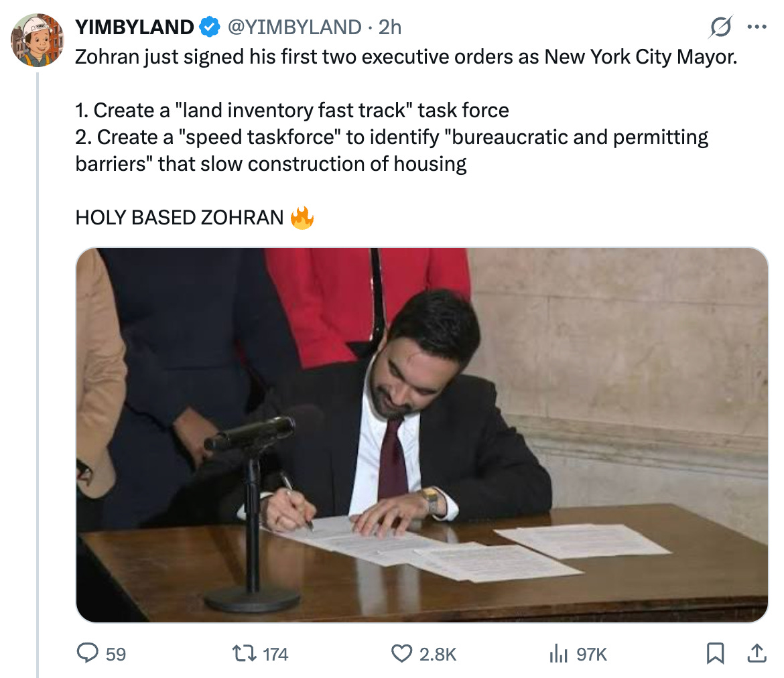This screenshot has width=784, height=678.
Task: Click the 97K views count
Action: [x=592, y=654]
